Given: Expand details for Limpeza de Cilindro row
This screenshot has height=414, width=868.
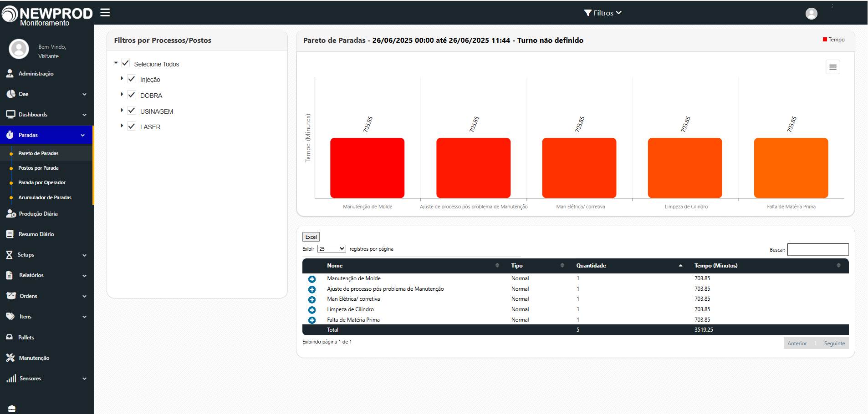Looking at the screenshot, I should (x=312, y=310).
